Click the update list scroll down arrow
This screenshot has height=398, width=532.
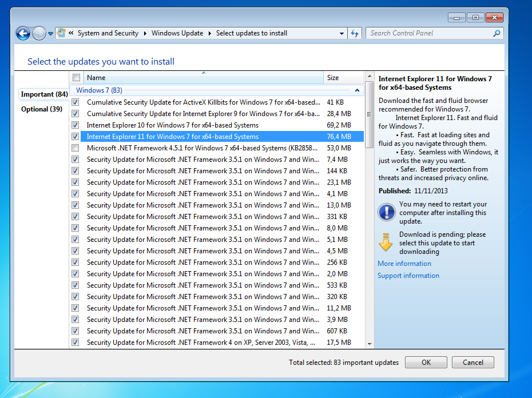(x=369, y=344)
